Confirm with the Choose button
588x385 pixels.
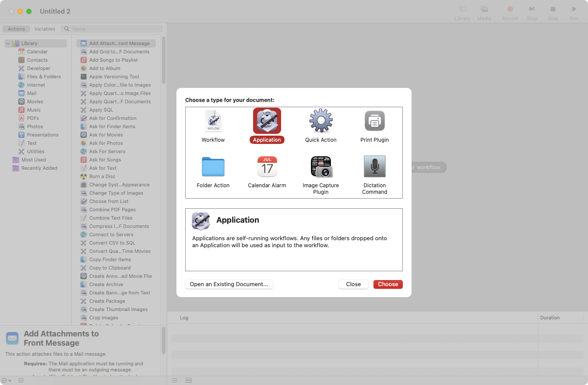[x=388, y=284]
